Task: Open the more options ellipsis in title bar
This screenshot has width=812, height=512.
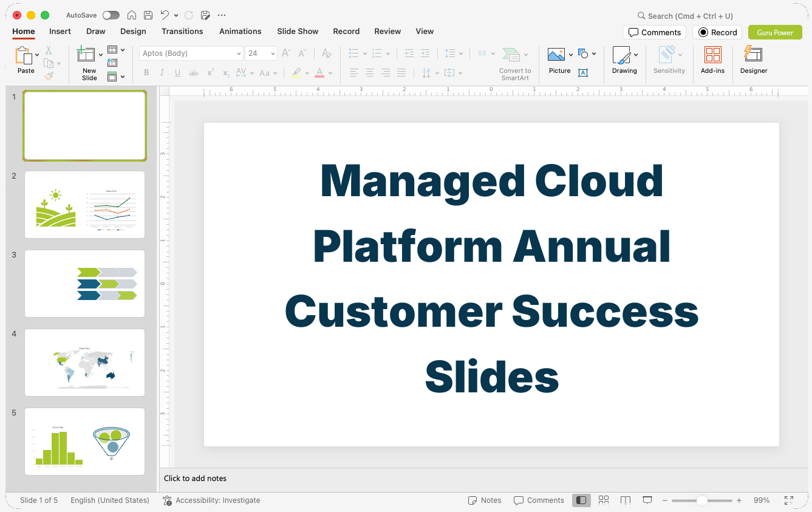Action: (x=222, y=15)
